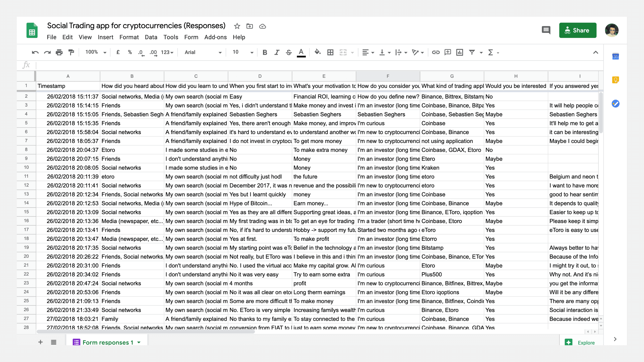The image size is (644, 362).
Task: Click the Undo icon
Action: click(x=35, y=52)
